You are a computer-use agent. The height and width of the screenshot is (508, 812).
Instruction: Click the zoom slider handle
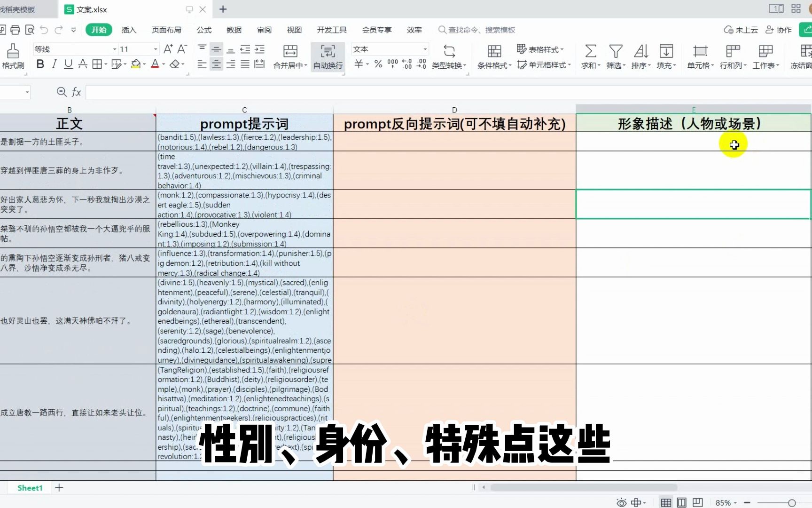(x=792, y=503)
